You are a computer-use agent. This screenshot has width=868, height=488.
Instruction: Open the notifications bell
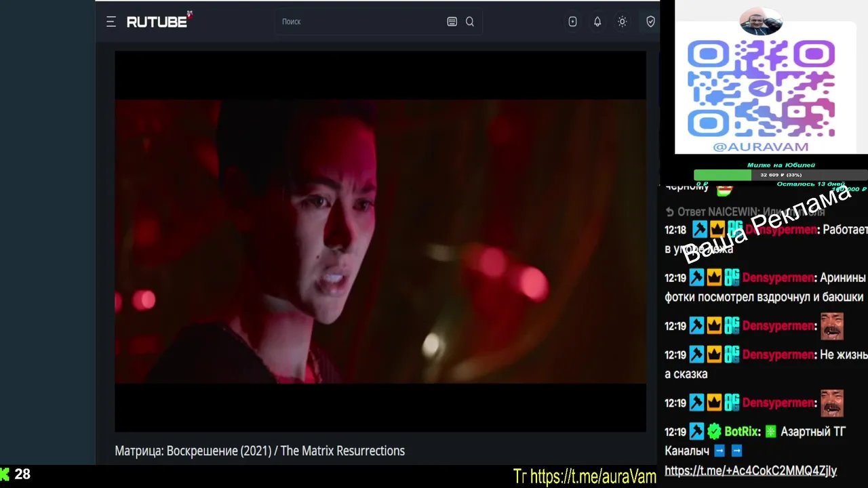click(x=597, y=22)
